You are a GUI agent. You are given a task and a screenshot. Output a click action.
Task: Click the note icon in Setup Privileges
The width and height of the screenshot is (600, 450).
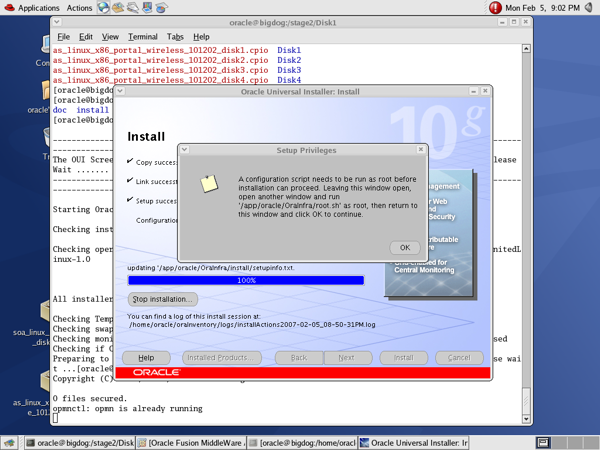click(x=209, y=184)
